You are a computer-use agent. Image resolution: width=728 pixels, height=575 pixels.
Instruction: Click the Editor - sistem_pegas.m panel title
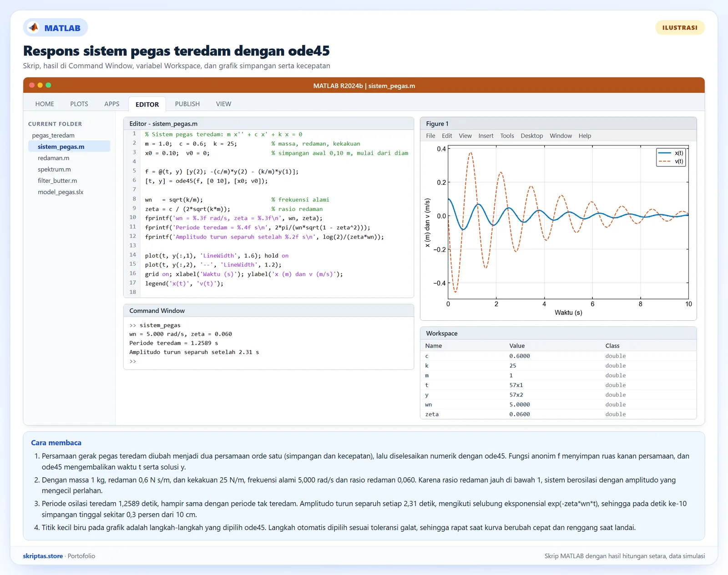coord(163,124)
